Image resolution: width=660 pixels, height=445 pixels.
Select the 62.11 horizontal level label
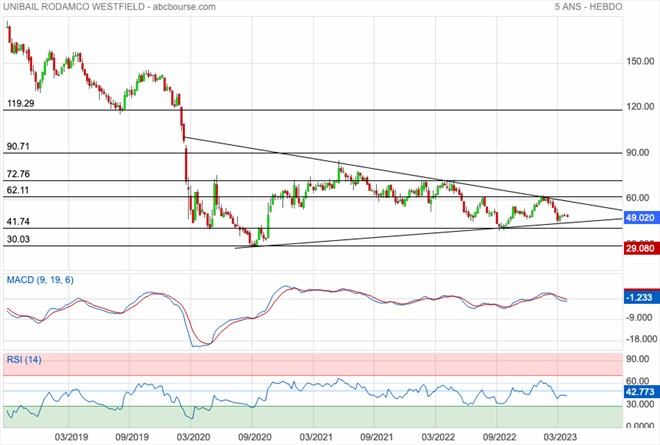click(18, 190)
